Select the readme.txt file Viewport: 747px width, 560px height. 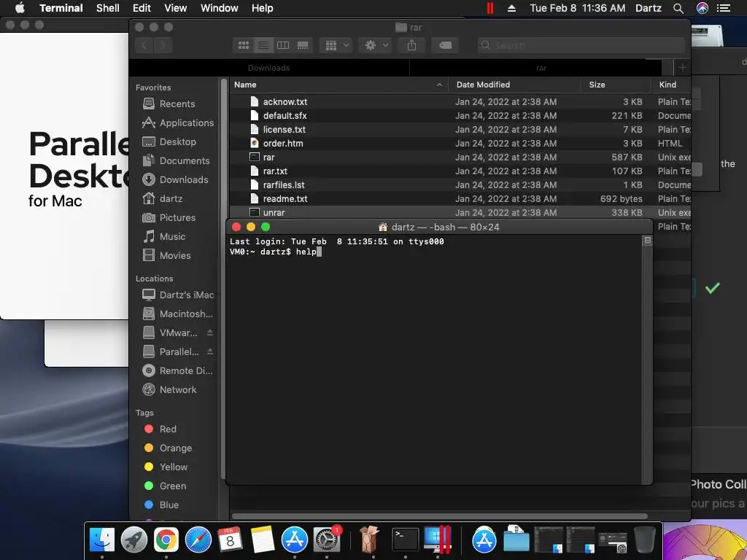(460, 198)
